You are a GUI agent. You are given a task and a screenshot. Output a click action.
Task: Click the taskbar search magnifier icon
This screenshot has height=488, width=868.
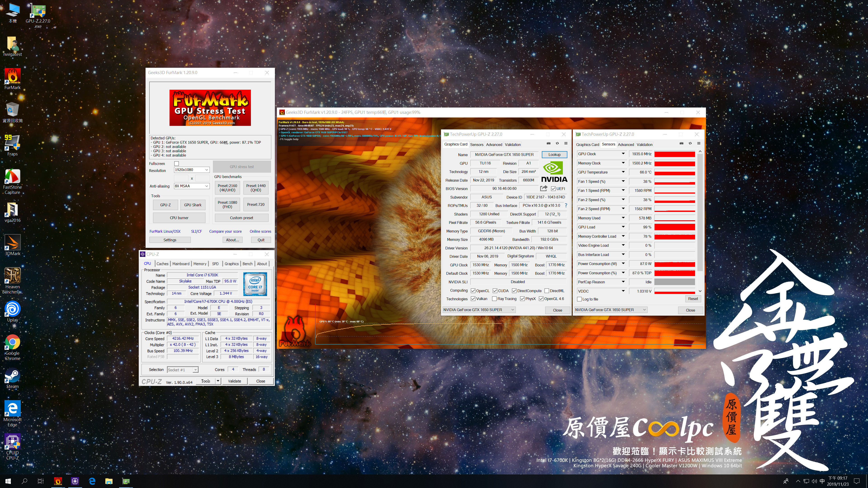coord(24,481)
